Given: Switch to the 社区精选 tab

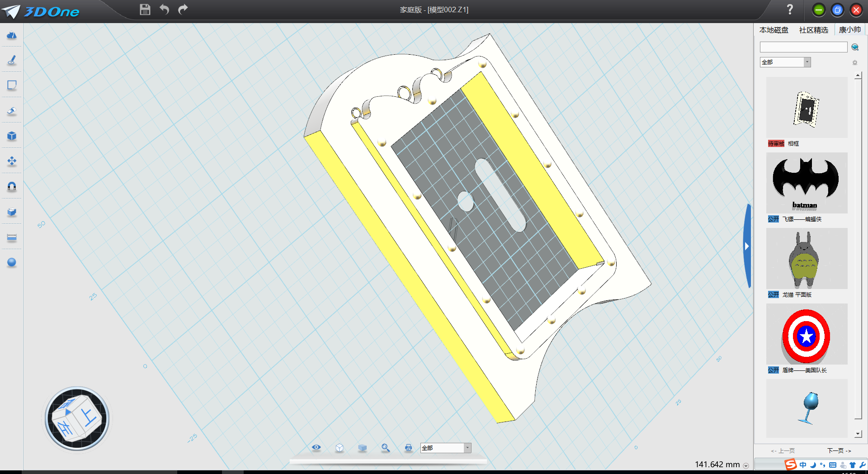Looking at the screenshot, I should click(x=813, y=30).
